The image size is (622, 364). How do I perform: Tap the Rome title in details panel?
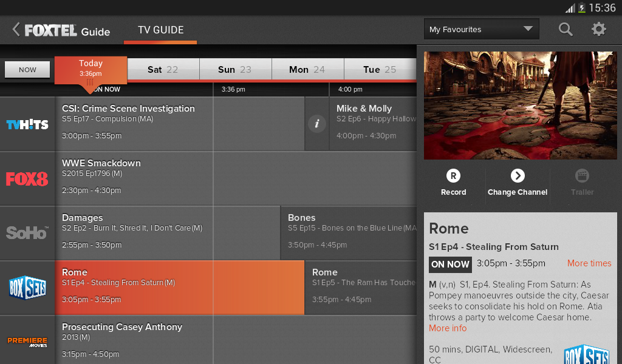pyautogui.click(x=449, y=229)
